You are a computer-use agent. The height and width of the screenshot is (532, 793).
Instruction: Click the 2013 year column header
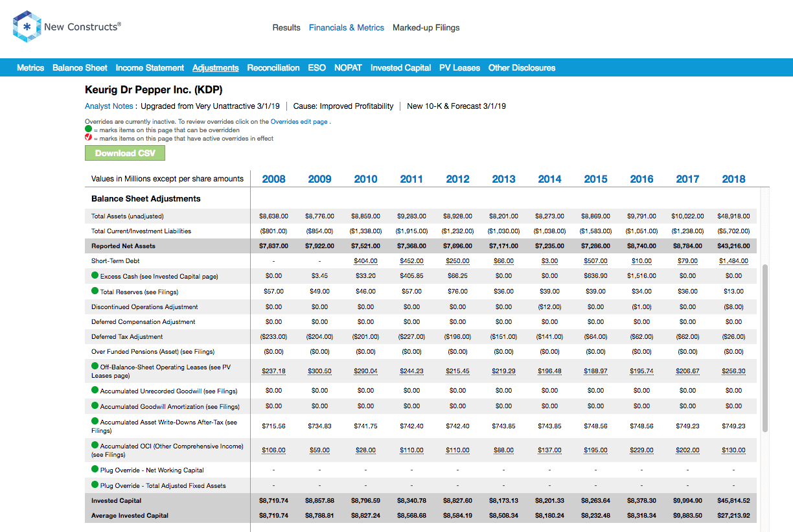click(x=504, y=179)
